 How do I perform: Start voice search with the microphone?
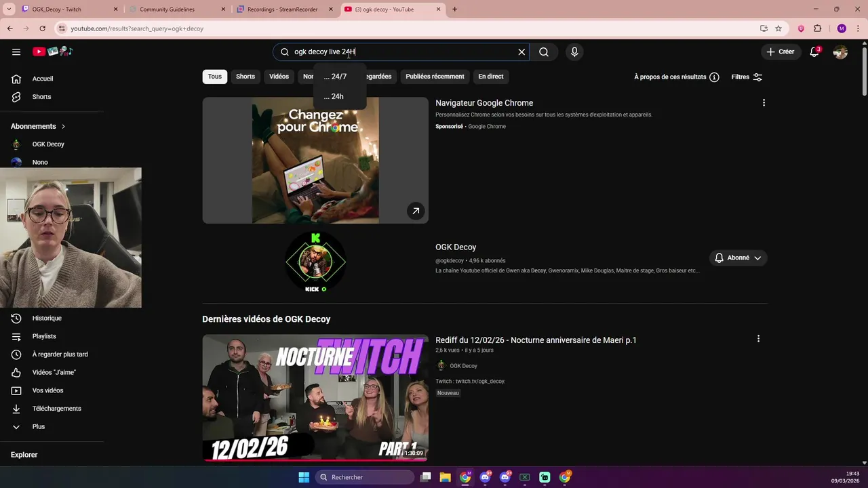tap(574, 52)
